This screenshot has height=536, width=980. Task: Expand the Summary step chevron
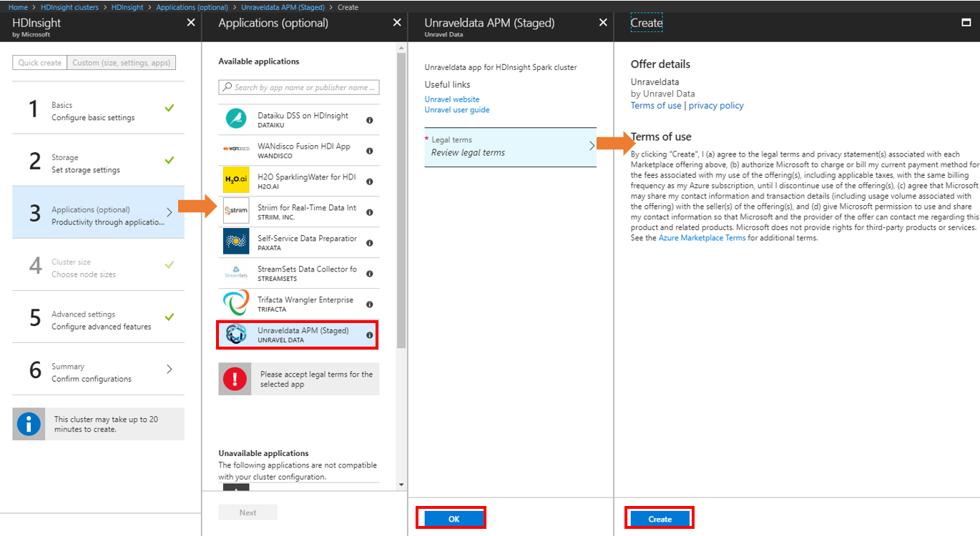[x=170, y=369]
